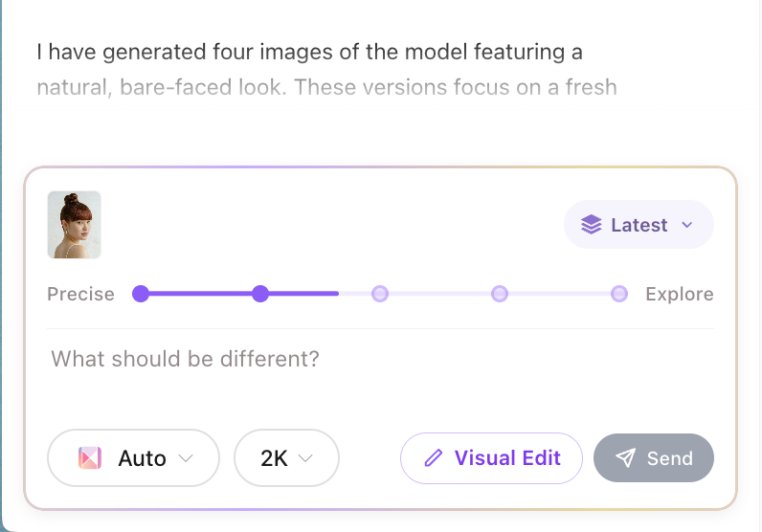762x532 pixels.
Task: Click the Precise label
Action: pyautogui.click(x=80, y=294)
